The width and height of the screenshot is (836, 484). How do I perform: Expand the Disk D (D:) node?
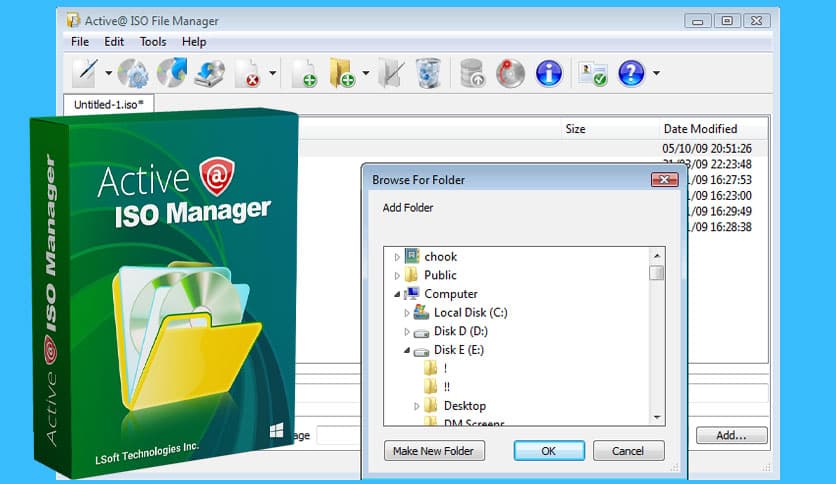pyautogui.click(x=407, y=332)
